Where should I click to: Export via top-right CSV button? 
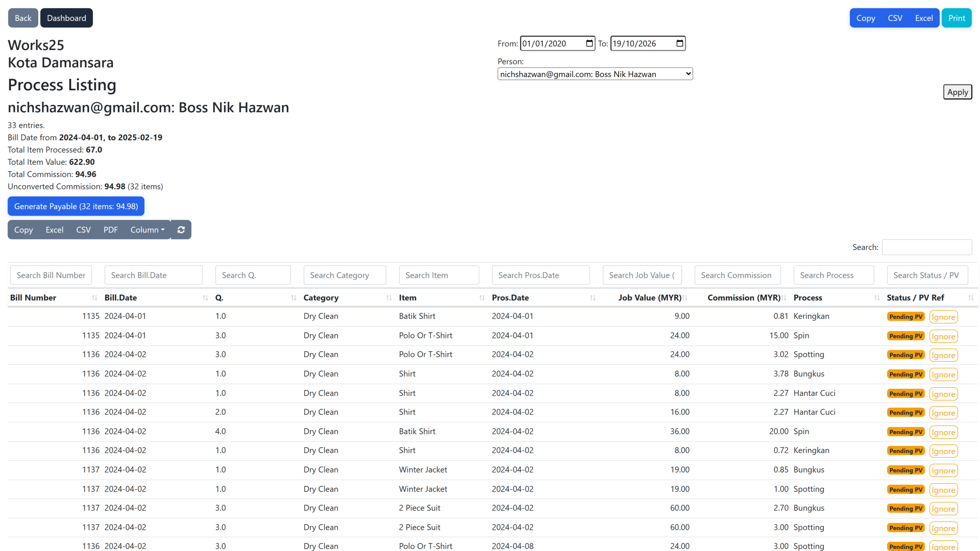(895, 18)
